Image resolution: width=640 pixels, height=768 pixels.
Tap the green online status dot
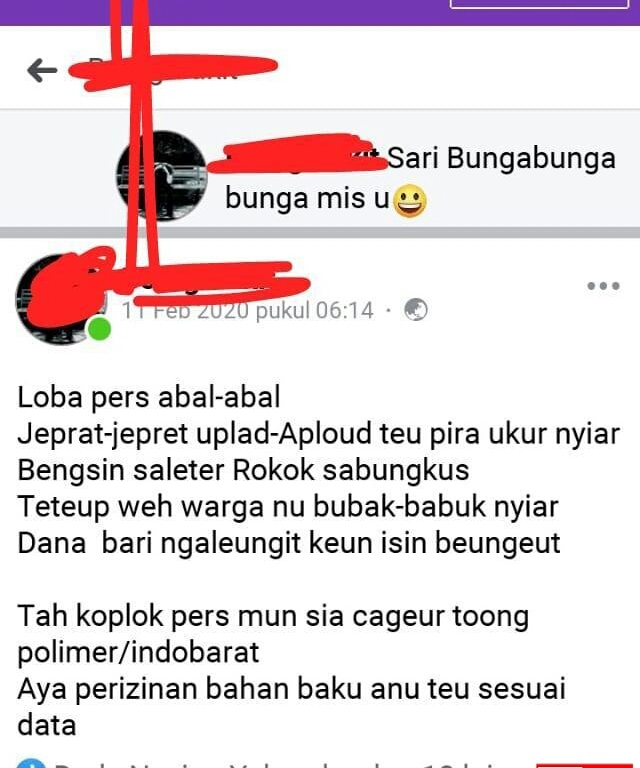click(99, 329)
